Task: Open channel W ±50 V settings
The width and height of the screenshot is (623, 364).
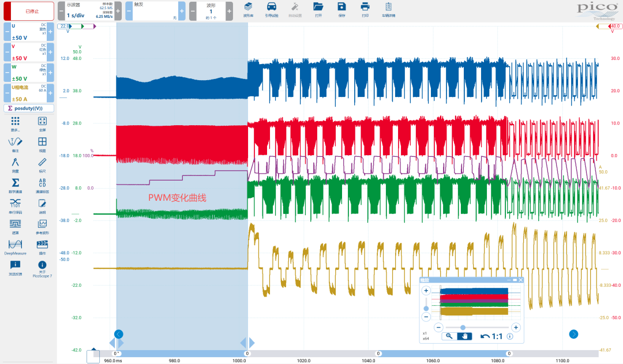Action: pos(29,73)
